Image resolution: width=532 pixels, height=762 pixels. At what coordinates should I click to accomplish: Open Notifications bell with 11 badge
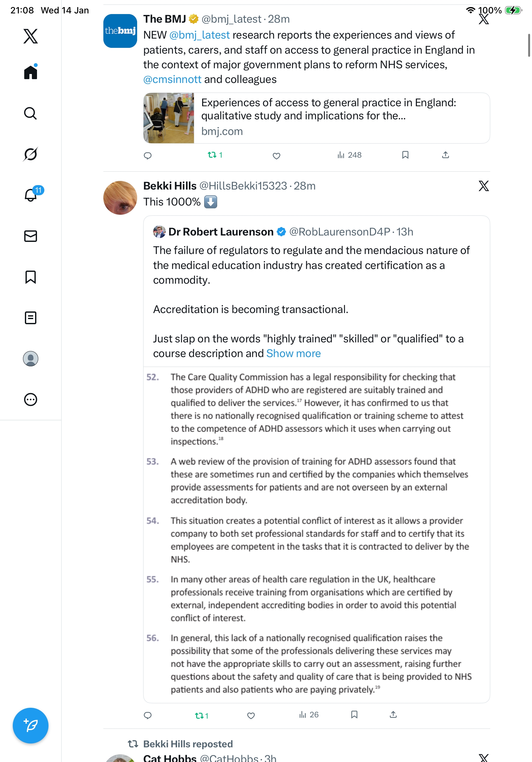[31, 195]
